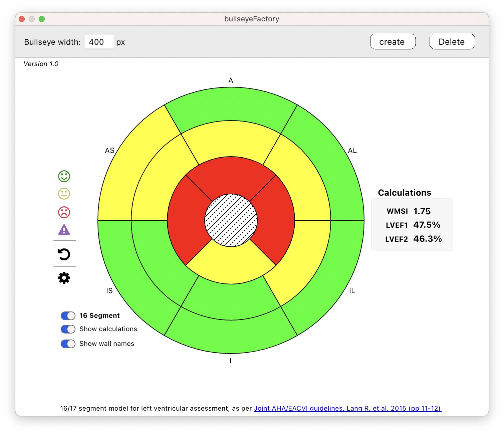Click the green basal inferior outer segment
Viewport: 504px width, 434px height.
[231, 337]
